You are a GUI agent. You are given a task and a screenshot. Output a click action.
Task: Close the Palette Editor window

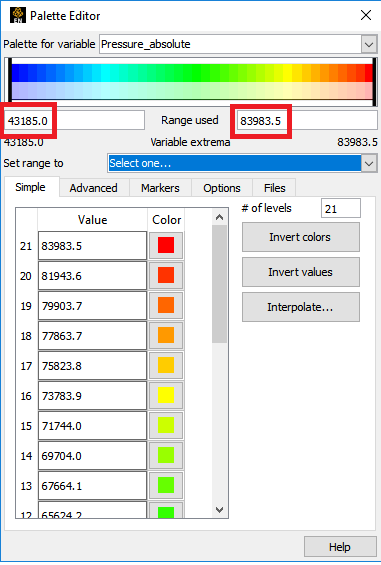pos(366,15)
